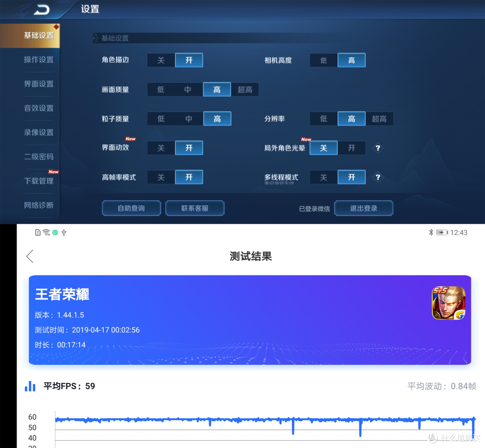485x448 pixels.
Task: Open the 网络诊断 tab
Action: [x=39, y=205]
